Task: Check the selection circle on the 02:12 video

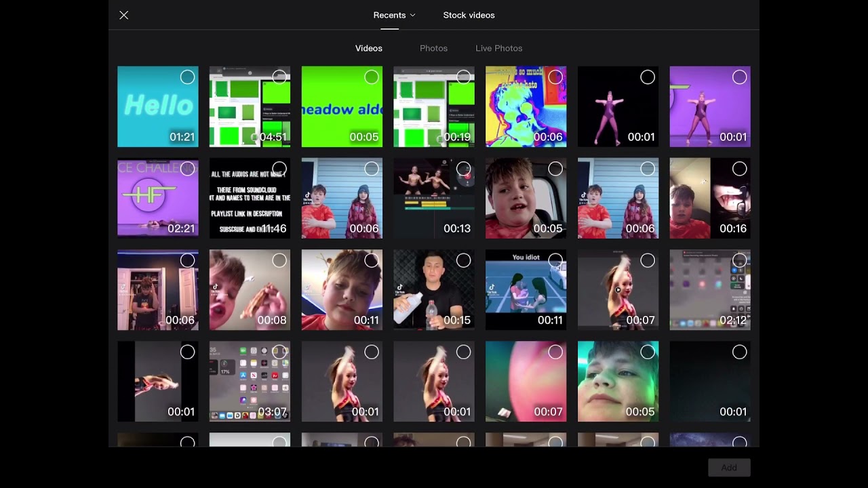Action: (x=739, y=260)
